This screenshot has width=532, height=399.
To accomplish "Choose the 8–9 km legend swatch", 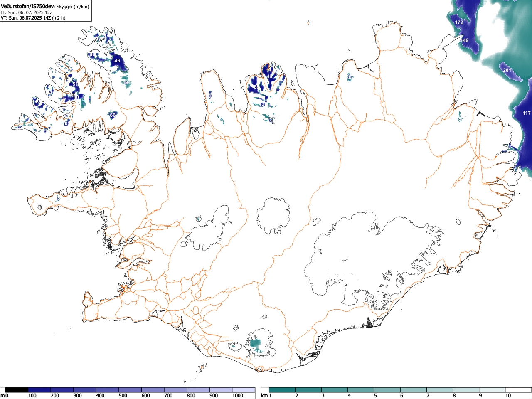I will 465,390.
